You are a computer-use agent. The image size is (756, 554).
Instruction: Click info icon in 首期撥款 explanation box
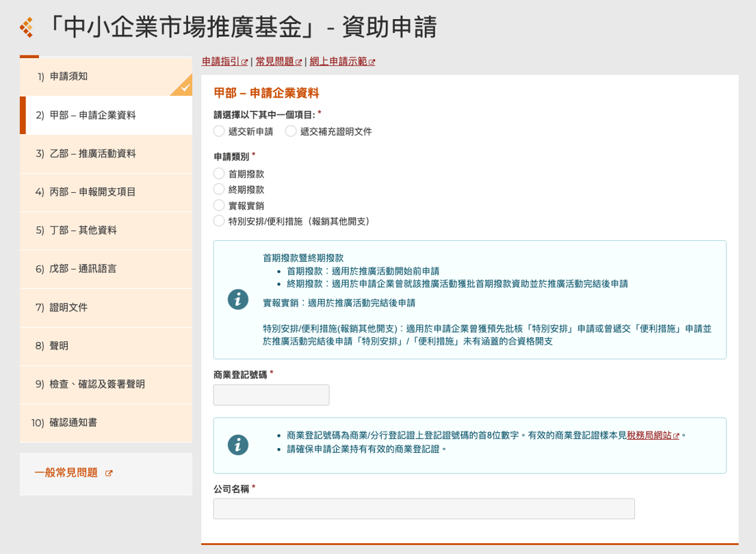[x=238, y=300]
